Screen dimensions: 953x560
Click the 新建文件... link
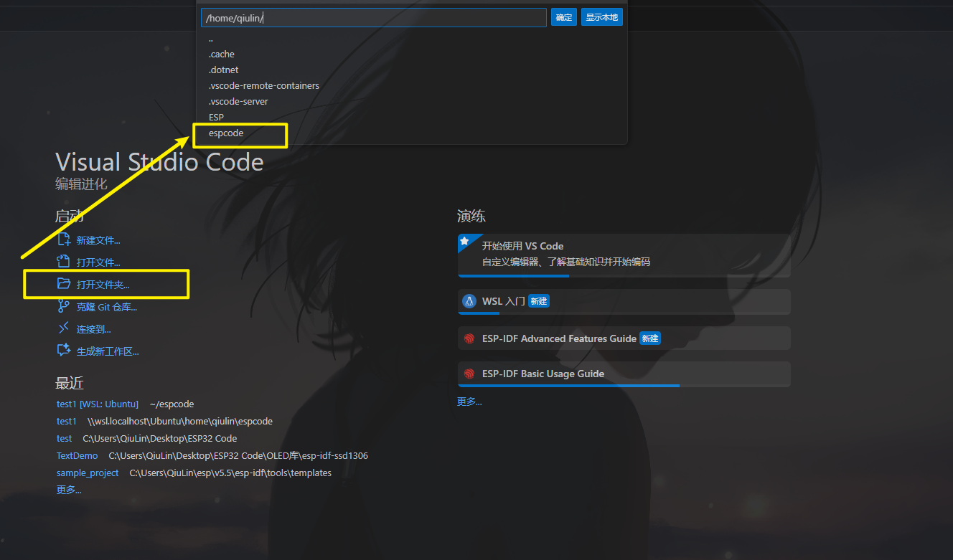coord(98,241)
